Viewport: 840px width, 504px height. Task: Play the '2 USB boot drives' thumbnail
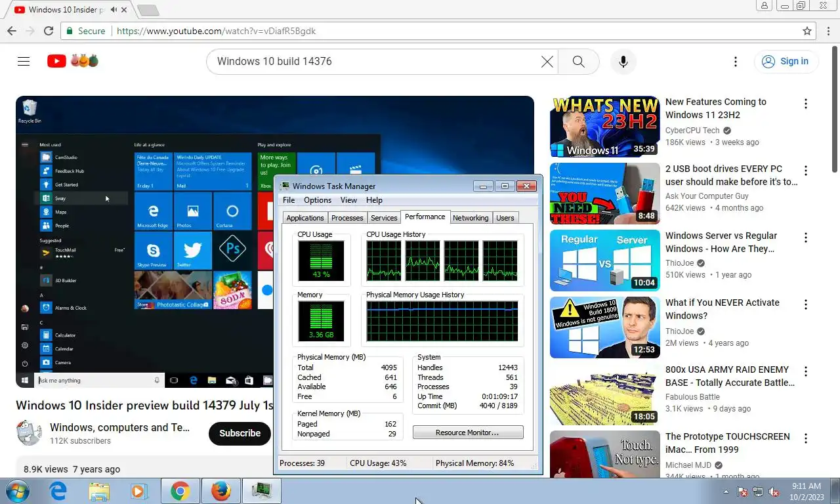click(x=605, y=194)
